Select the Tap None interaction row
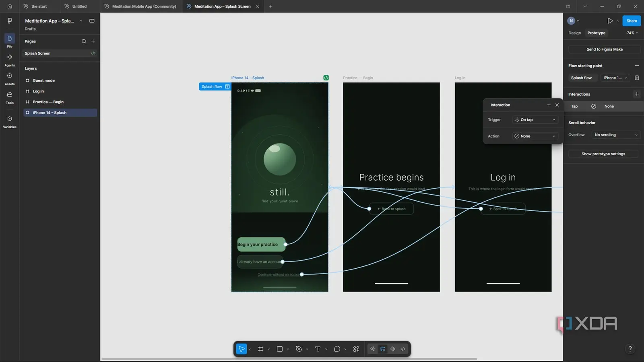Screen dimensions: 644x362 point(603,106)
